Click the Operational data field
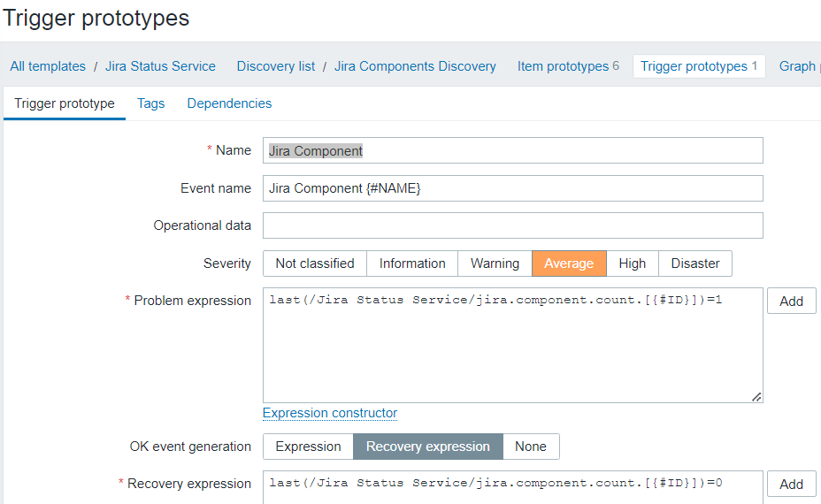This screenshot has height=504, width=821. [x=512, y=225]
